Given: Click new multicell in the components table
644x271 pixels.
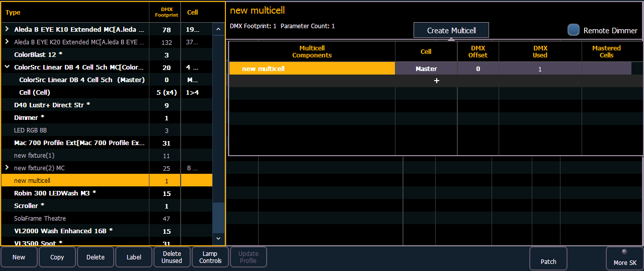Looking at the screenshot, I should (x=312, y=69).
